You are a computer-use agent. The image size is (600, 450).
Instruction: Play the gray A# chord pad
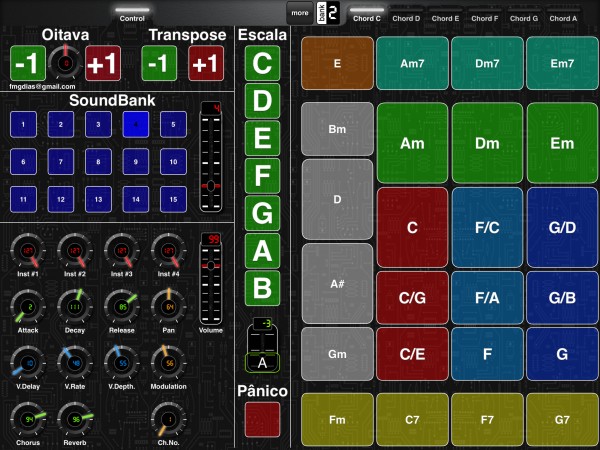click(337, 284)
